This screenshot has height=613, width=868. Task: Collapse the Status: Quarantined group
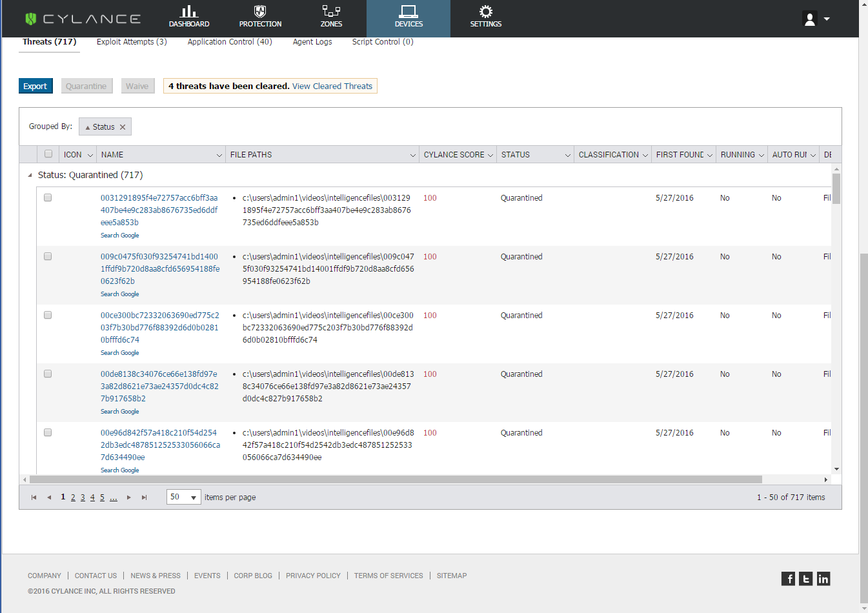tap(30, 176)
